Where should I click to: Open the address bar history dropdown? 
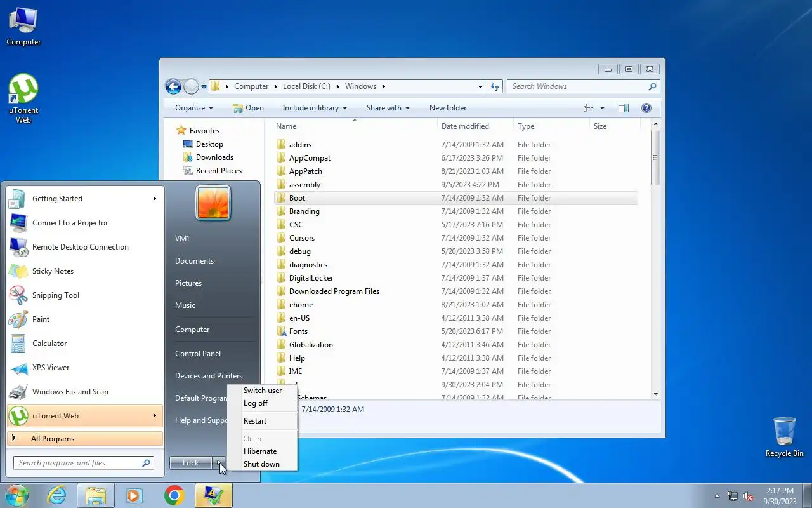[480, 86]
